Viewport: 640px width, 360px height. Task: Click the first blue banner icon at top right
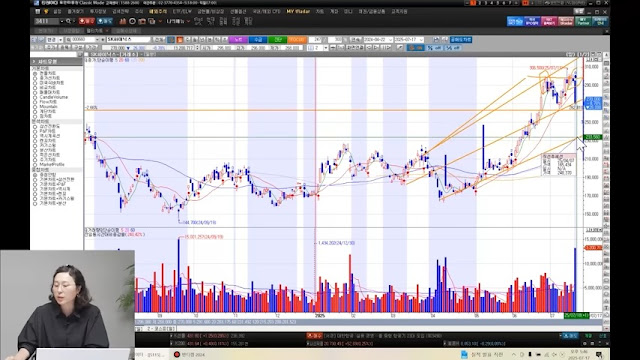click(515, 21)
